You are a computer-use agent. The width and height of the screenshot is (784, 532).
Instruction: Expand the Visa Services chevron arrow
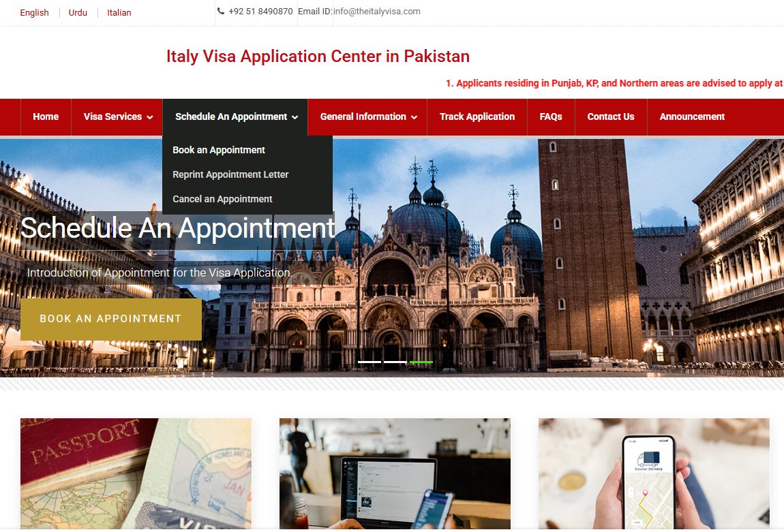coord(149,117)
